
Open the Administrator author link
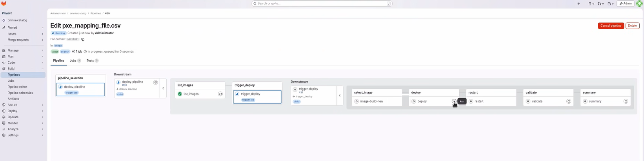[x=104, y=33]
